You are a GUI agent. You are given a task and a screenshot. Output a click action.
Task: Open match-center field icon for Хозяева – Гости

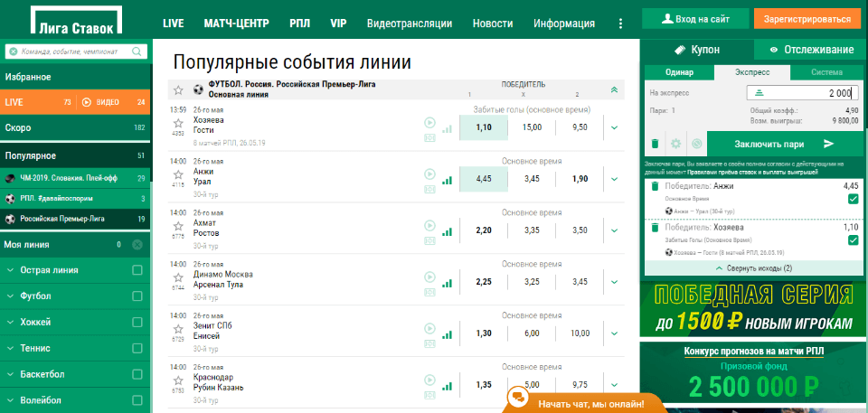(x=429, y=136)
